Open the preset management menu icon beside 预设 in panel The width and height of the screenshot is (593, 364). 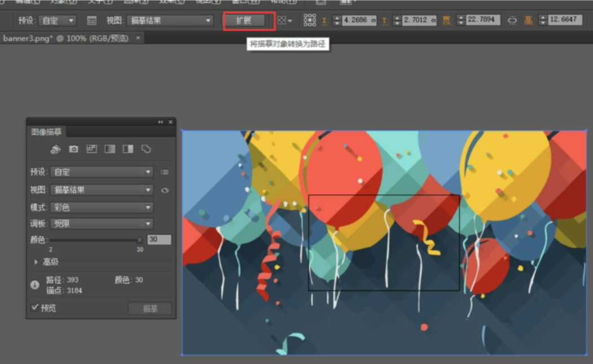[165, 172]
